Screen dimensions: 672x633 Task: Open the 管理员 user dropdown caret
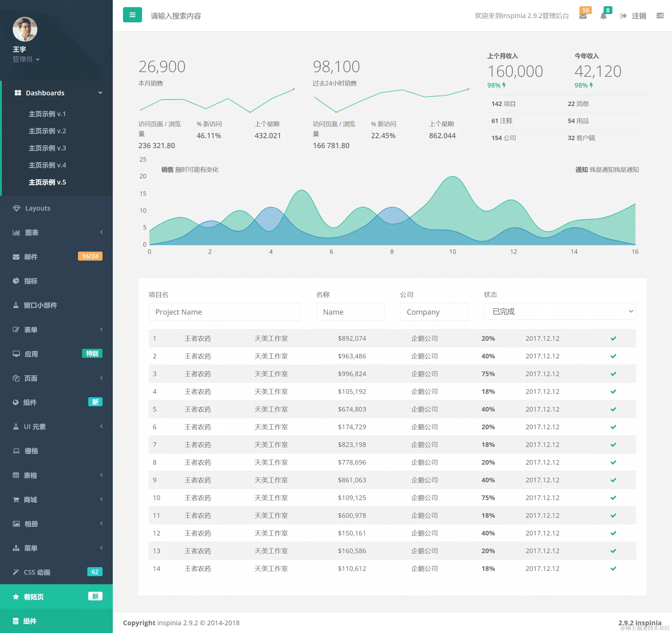tap(38, 60)
